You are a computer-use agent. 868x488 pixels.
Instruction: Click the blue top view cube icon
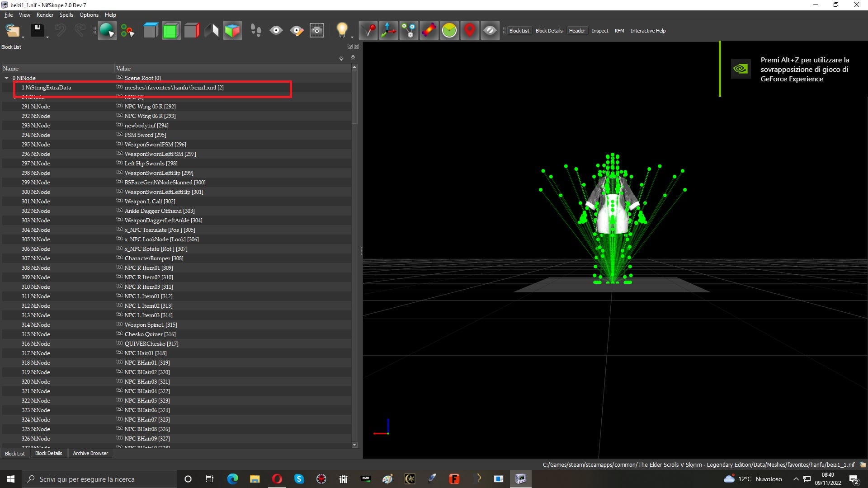click(x=151, y=31)
